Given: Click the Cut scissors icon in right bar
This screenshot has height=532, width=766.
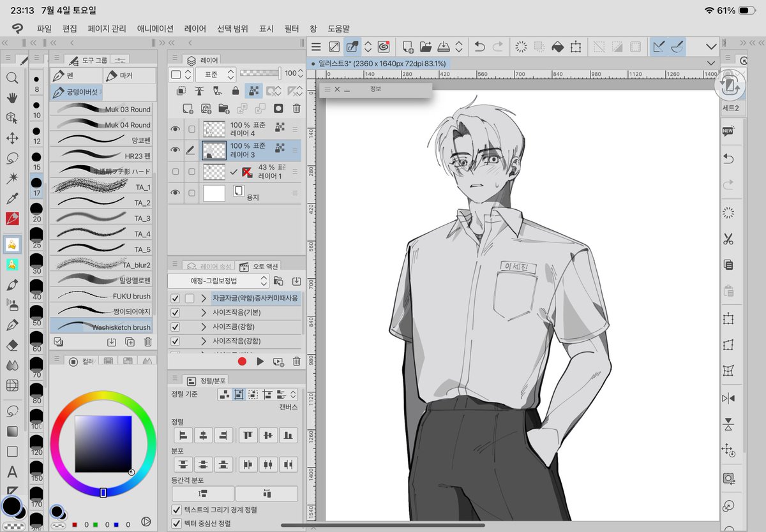Looking at the screenshot, I should tap(728, 239).
